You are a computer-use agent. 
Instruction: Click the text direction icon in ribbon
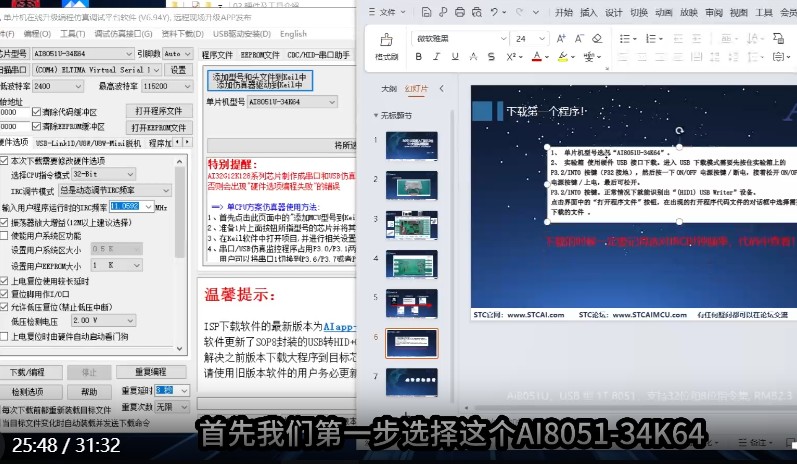click(752, 38)
